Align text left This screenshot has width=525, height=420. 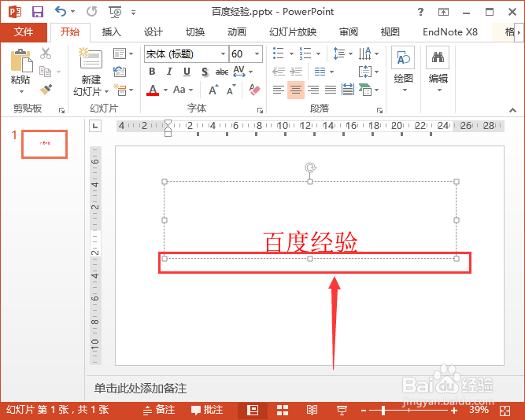pyautogui.click(x=278, y=90)
